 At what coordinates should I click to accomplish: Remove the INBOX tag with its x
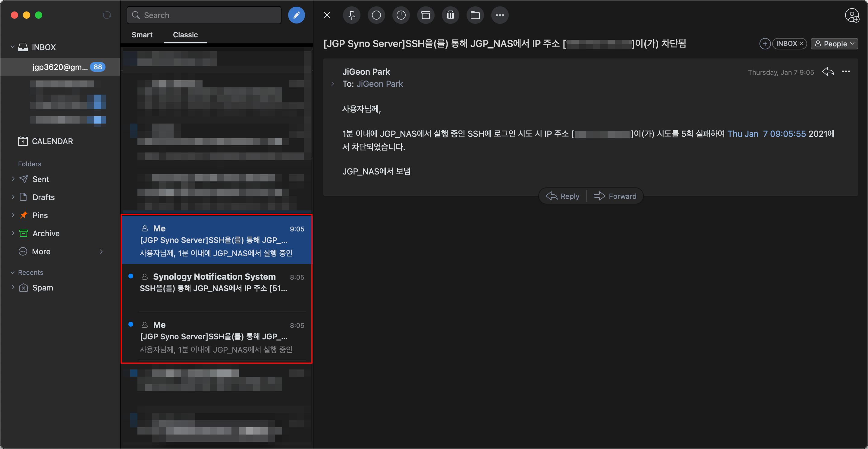pyautogui.click(x=802, y=43)
